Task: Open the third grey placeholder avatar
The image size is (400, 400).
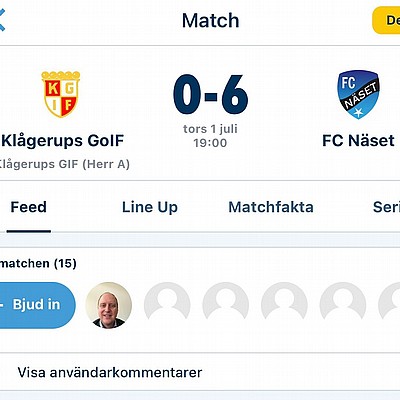Action: point(284,305)
